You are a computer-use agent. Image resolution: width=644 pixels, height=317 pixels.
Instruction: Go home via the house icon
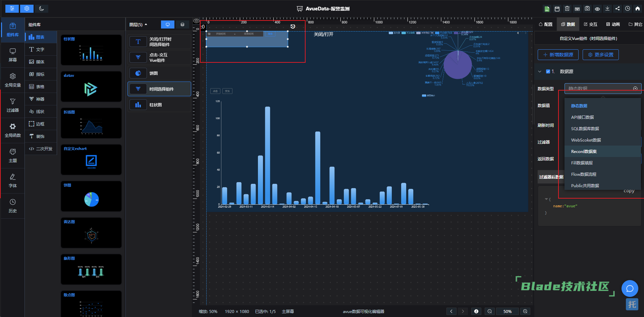pos(638,9)
